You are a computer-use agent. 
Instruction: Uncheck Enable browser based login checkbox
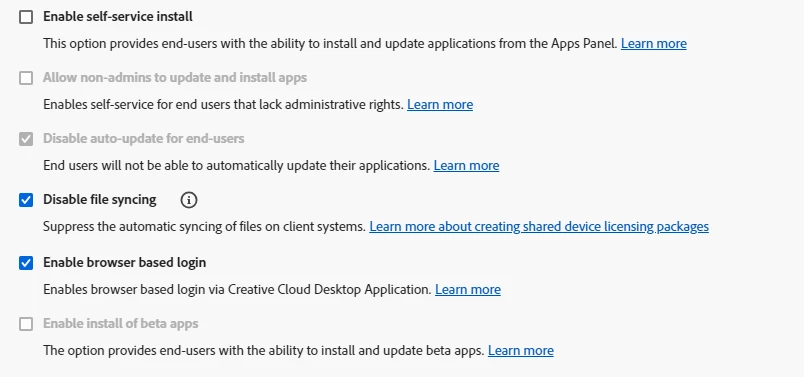point(26,263)
